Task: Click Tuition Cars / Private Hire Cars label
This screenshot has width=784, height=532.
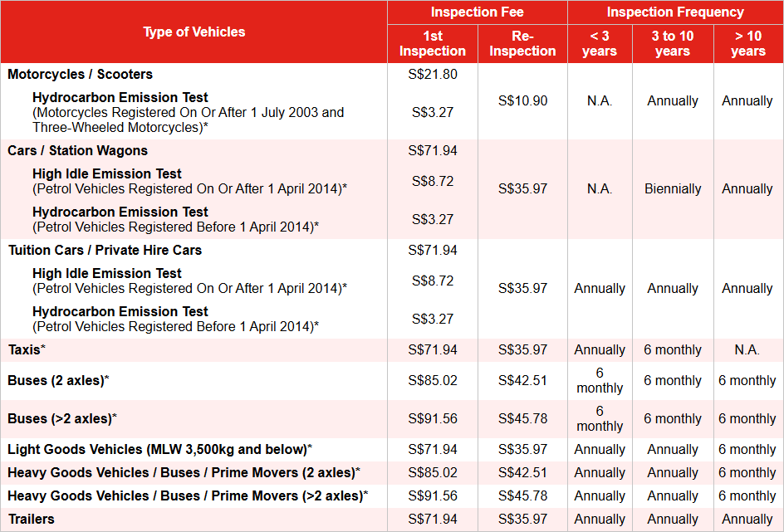Action: (x=105, y=250)
